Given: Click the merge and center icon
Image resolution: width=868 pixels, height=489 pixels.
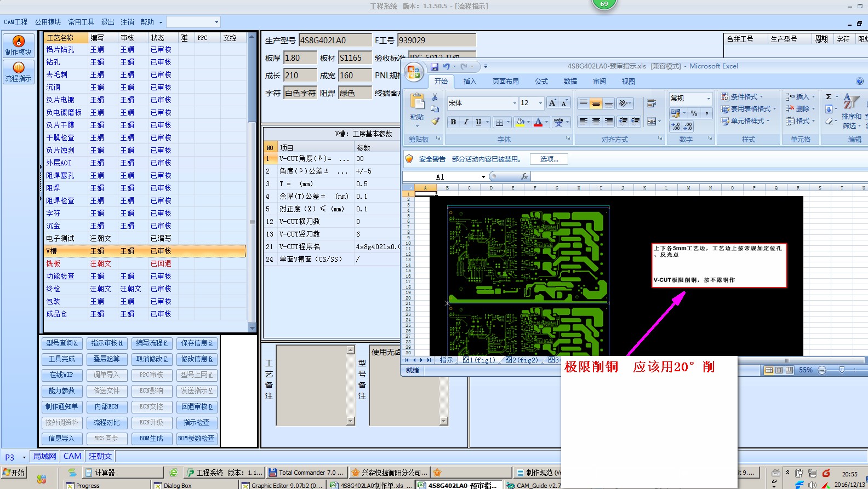Looking at the screenshot, I should click(x=652, y=122).
